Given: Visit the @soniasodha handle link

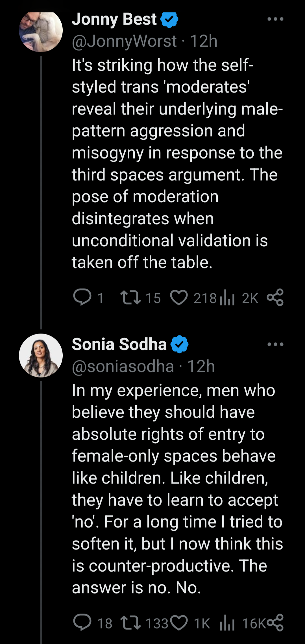Looking at the screenshot, I should click(x=123, y=367).
